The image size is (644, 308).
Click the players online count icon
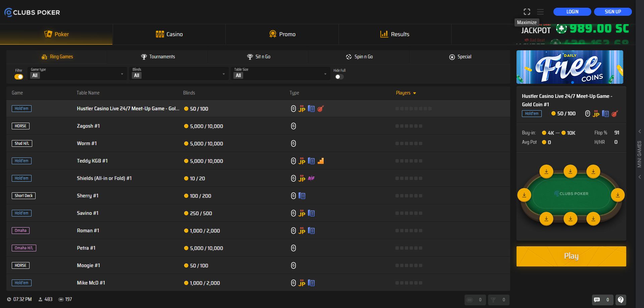pyautogui.click(x=41, y=299)
